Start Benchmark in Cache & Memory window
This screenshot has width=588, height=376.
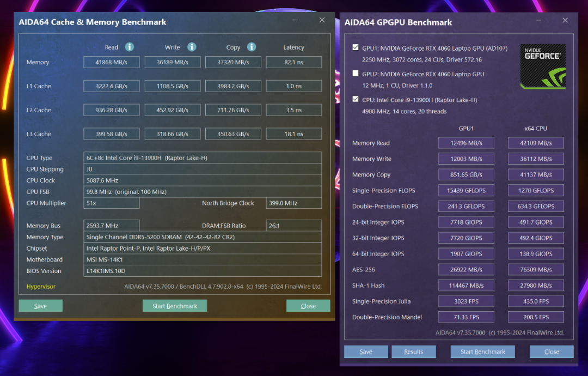point(175,306)
